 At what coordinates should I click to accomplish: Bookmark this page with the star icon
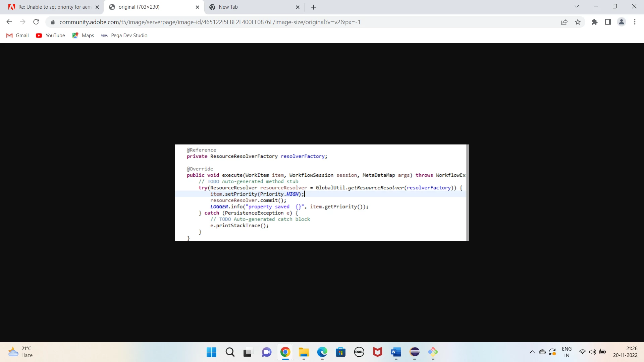click(x=578, y=22)
